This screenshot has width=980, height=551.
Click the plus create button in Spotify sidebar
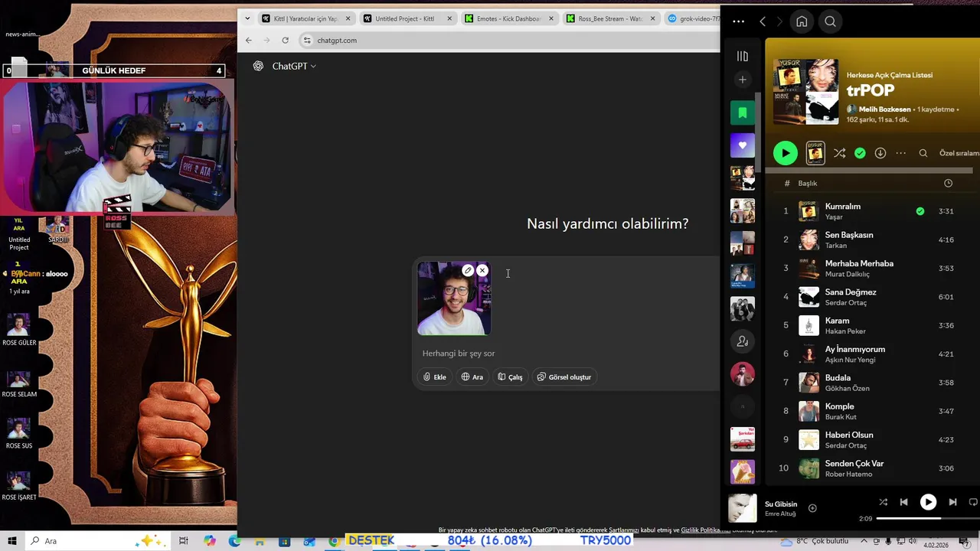click(x=742, y=80)
